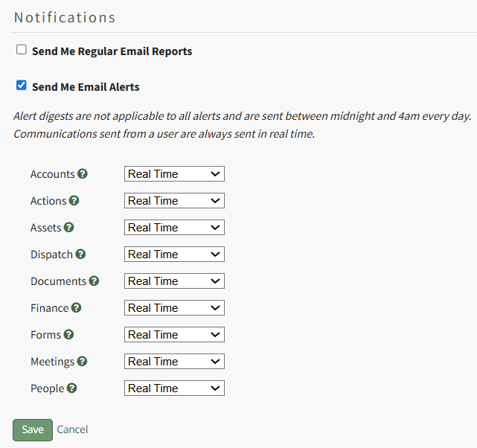Viewport: 477px width, 448px height.
Task: Expand the Actions Real Time dropdown
Action: (174, 201)
